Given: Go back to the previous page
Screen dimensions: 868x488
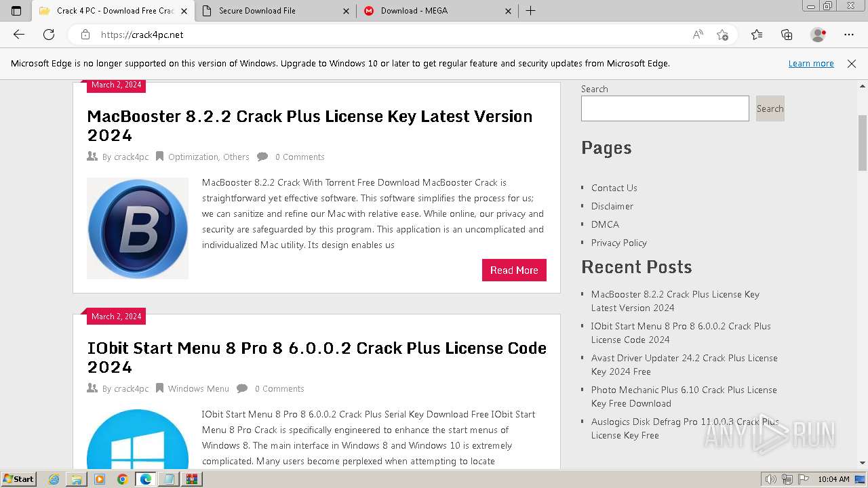Looking at the screenshot, I should (x=19, y=35).
